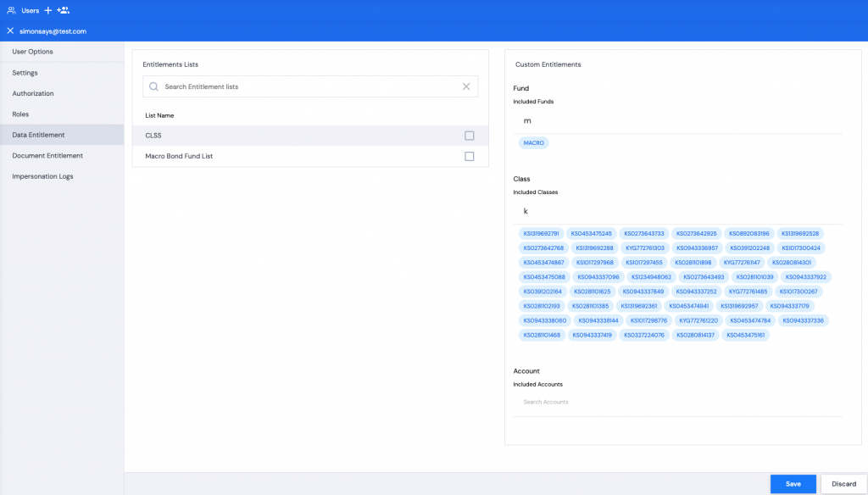The image size is (868, 495).
Task: Select class chip KS1017297968
Action: [x=594, y=263]
